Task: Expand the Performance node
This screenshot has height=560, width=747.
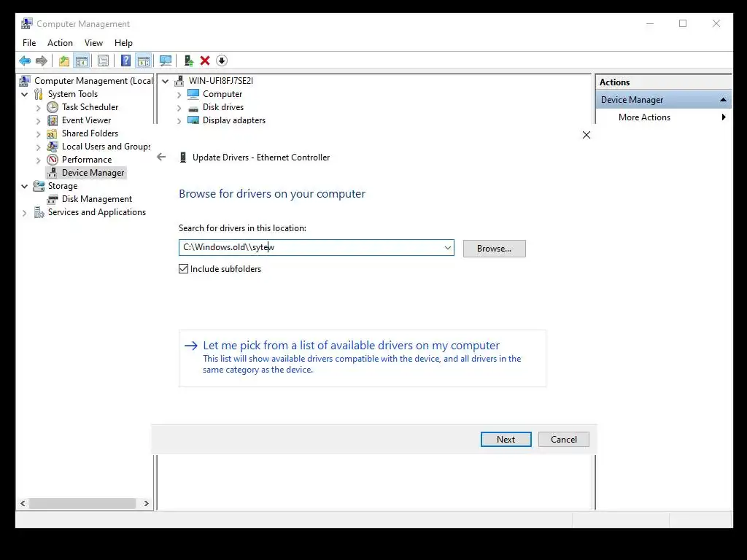Action: pyautogui.click(x=38, y=160)
